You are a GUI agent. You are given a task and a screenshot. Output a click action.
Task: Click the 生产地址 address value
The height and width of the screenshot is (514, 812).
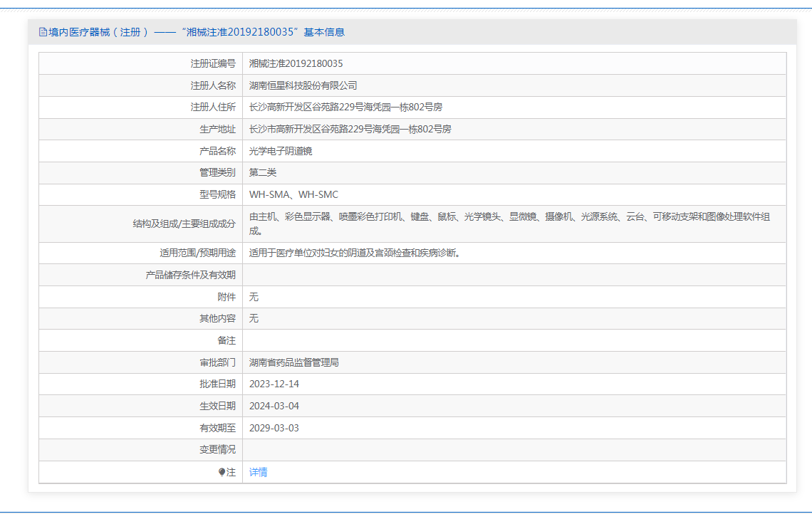click(x=350, y=129)
